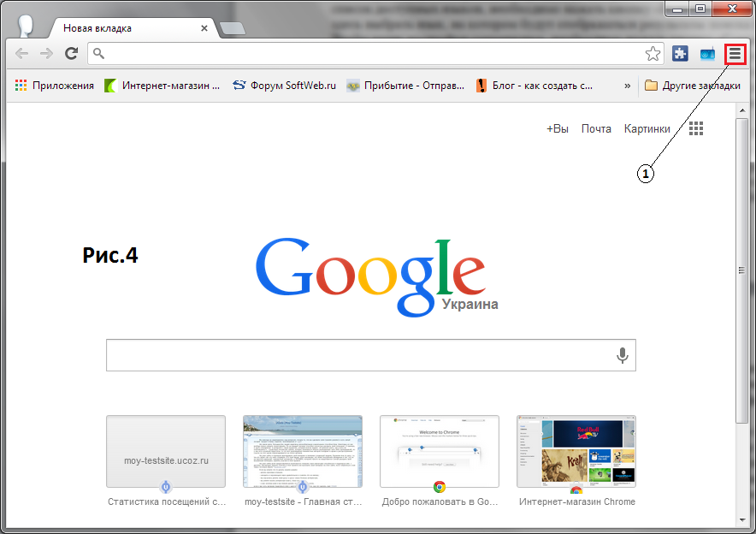Expand hidden bookmarks with the » chevron
The image size is (756, 534).
pyautogui.click(x=627, y=86)
